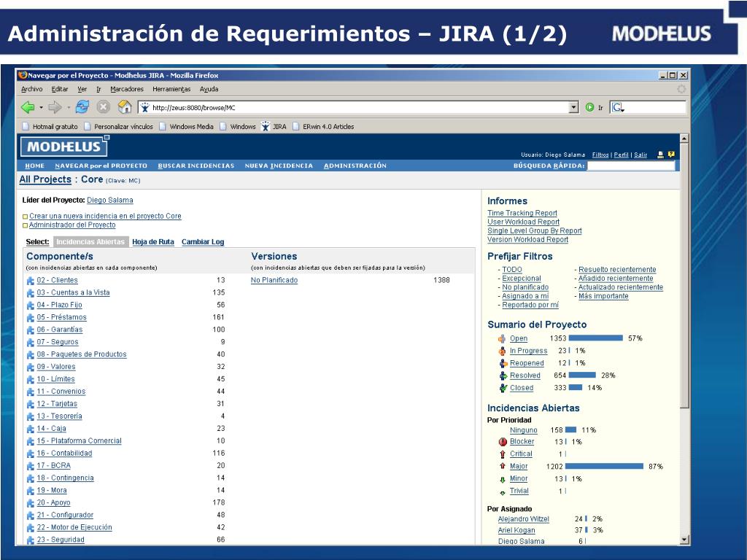Open the Herramientas menu
747x560 pixels.
[x=171, y=89]
